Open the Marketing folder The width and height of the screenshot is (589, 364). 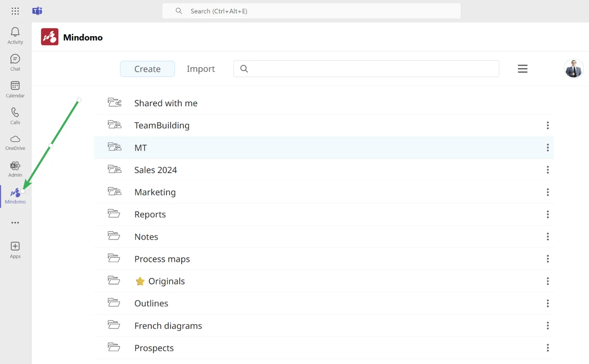coord(324,192)
